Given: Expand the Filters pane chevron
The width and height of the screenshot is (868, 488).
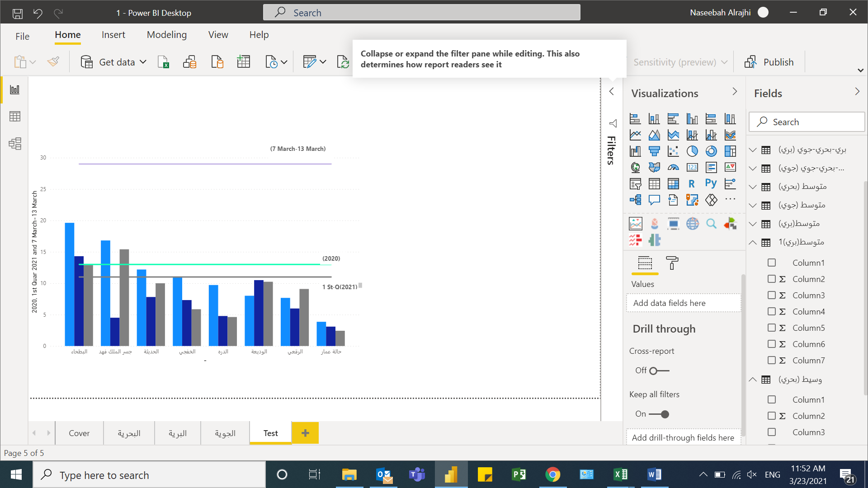Looking at the screenshot, I should click(x=612, y=92).
